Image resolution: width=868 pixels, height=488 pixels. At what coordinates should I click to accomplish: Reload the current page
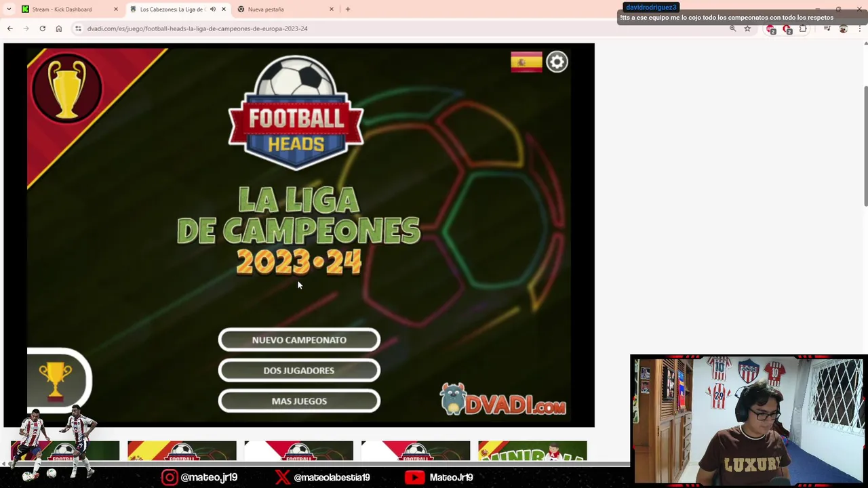click(x=42, y=28)
